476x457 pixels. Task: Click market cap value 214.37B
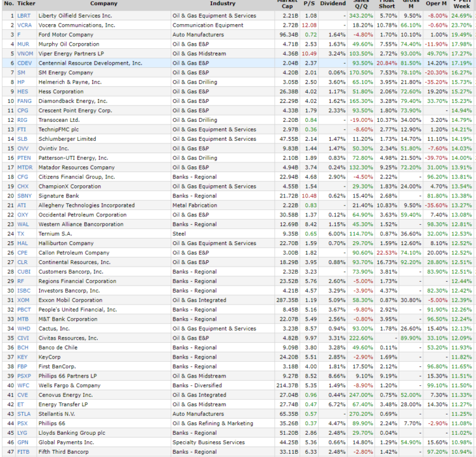pos(287,385)
